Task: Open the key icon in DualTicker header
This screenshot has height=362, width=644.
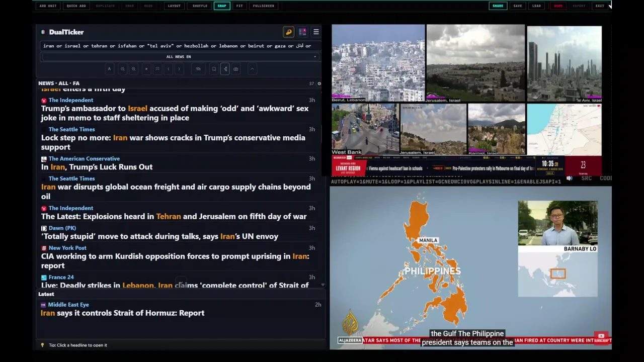Action: [289, 32]
